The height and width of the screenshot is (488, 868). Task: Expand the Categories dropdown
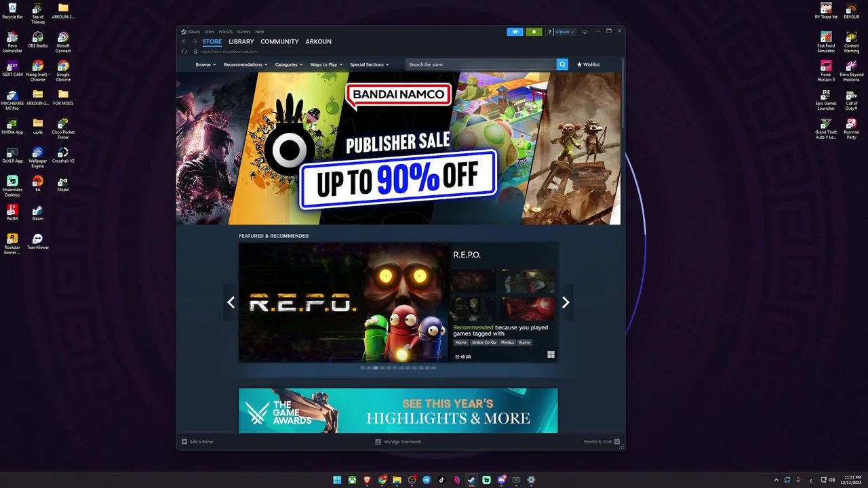tap(290, 64)
